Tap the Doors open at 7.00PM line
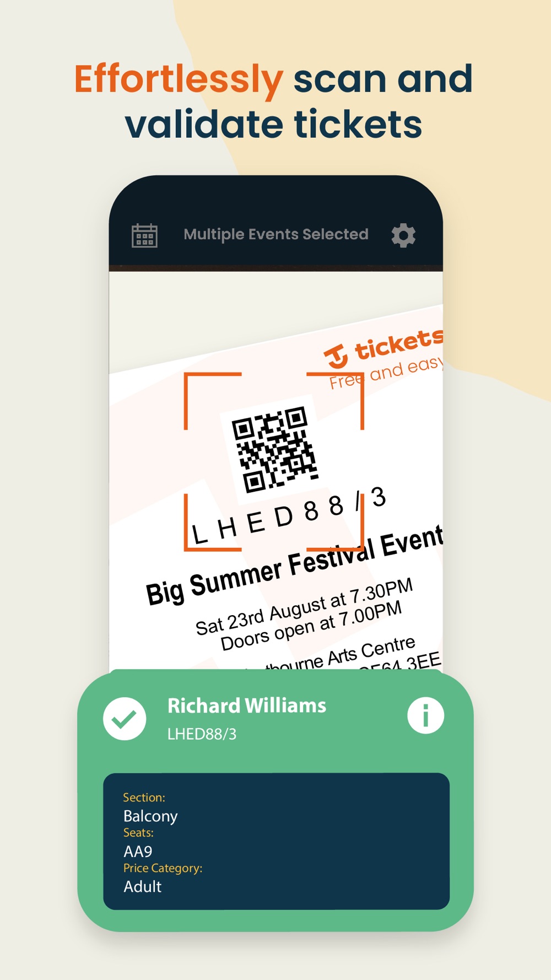Screen dimensions: 551x980 [x=311, y=626]
